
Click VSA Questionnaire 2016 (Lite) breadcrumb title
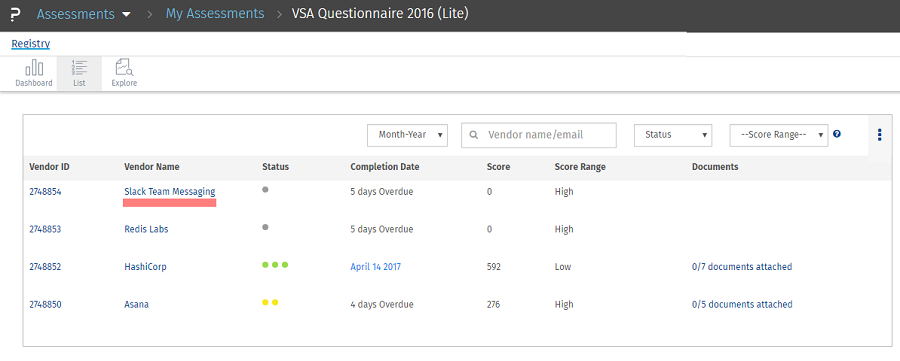(380, 13)
